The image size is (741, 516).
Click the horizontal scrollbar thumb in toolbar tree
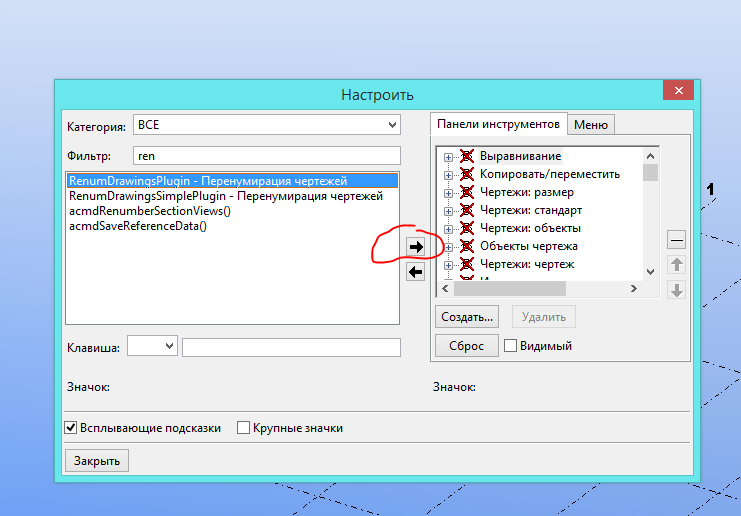(510, 288)
